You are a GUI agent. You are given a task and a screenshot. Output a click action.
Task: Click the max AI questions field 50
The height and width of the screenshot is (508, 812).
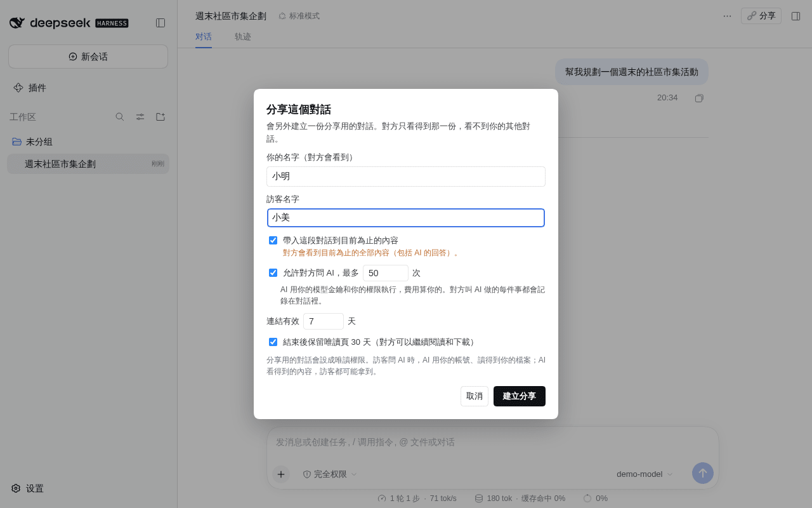tap(386, 273)
